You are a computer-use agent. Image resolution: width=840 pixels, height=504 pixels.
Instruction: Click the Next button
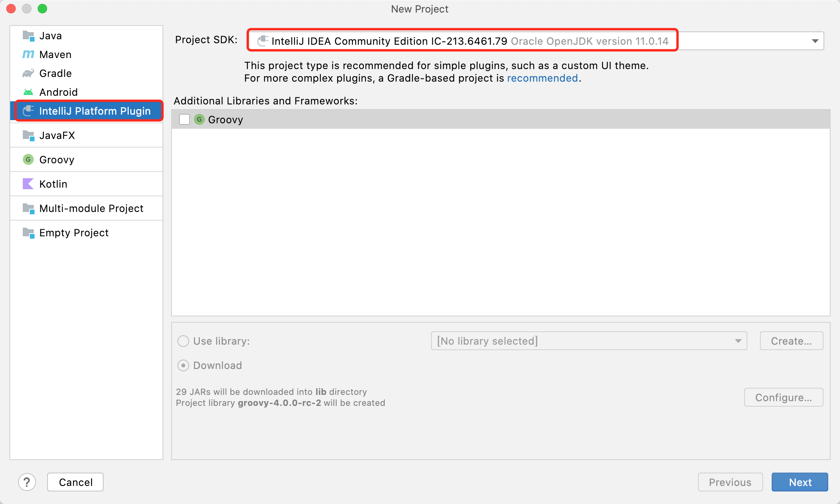(800, 482)
